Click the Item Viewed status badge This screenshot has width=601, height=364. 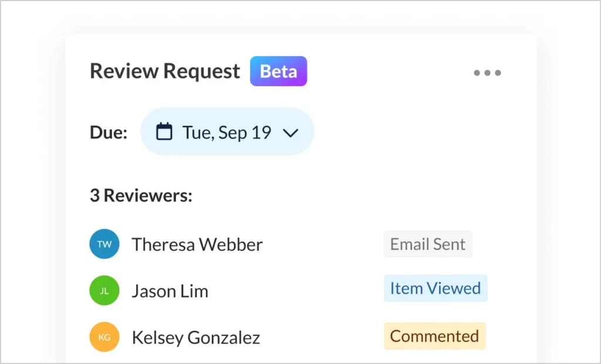point(435,288)
